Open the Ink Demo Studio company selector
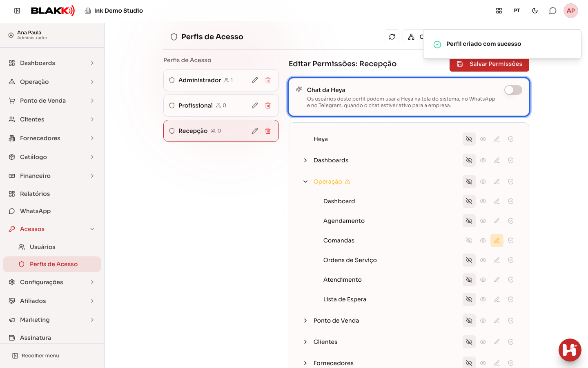Image resolution: width=588 pixels, height=368 pixels. pos(114,11)
